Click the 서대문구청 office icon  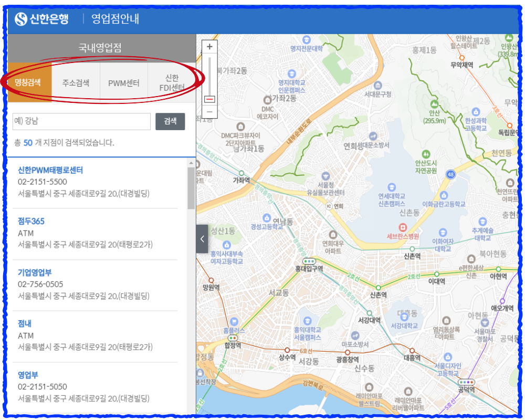click(x=377, y=85)
